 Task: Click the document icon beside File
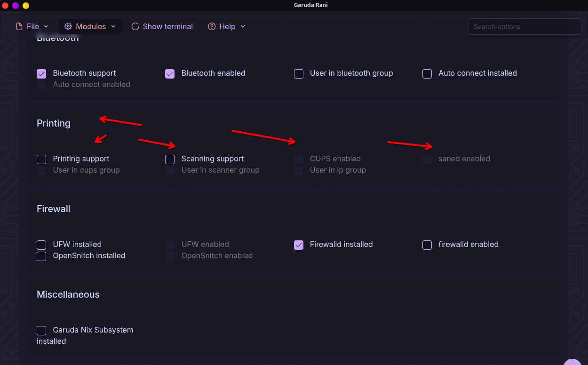19,26
